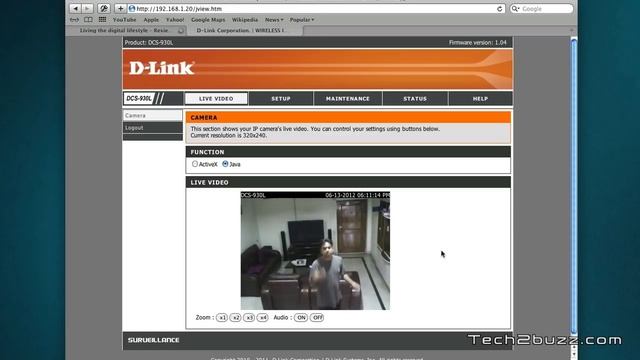Open the LIVE VIDEO tab
640x360 pixels.
(216, 99)
